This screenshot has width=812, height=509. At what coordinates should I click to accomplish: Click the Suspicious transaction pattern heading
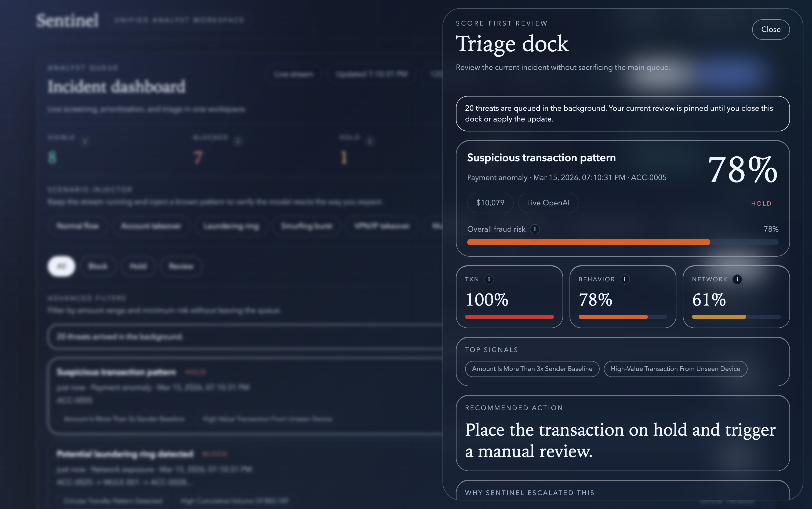click(541, 157)
